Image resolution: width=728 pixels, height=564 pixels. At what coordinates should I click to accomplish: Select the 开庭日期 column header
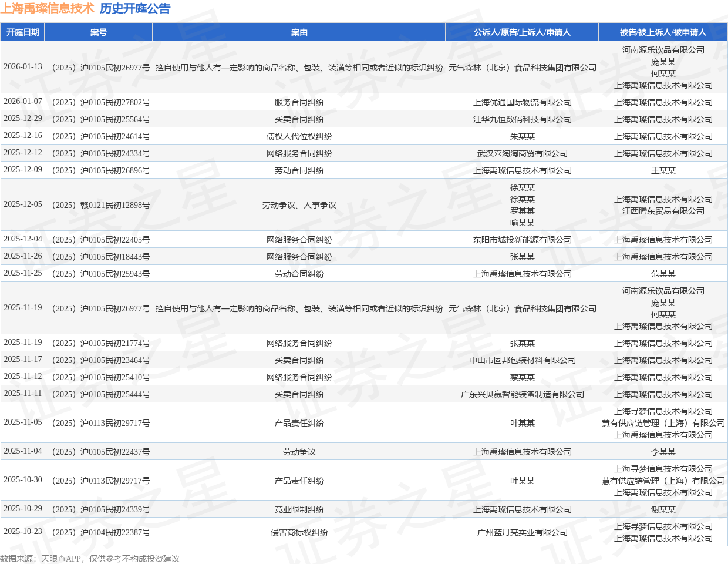tap(23, 32)
